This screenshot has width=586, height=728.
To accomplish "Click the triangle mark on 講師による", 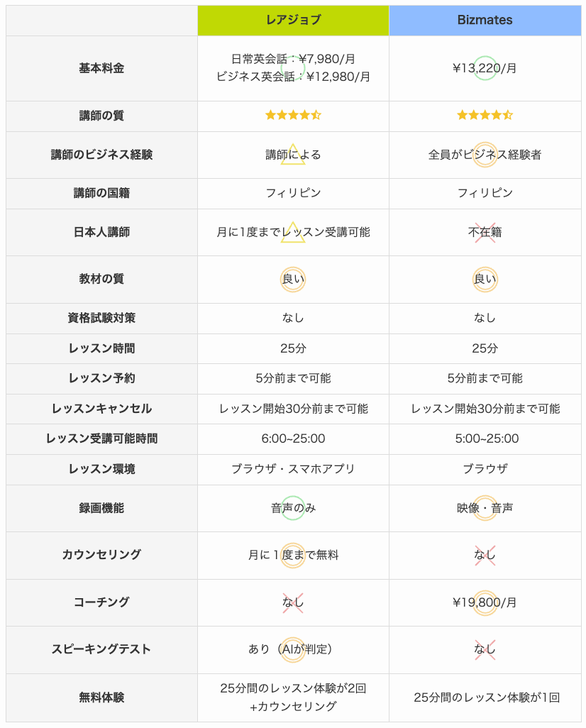I will pyautogui.click(x=293, y=154).
